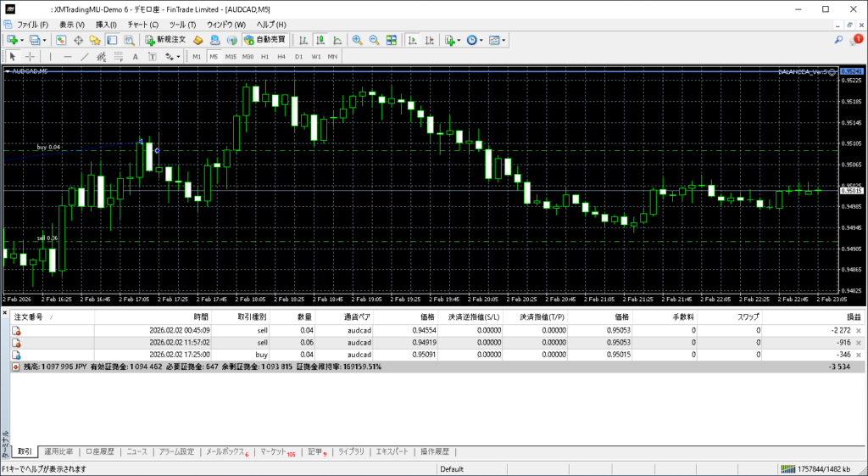Select the vertical line drawing tool
This screenshot has width=868, height=476.
[50, 57]
